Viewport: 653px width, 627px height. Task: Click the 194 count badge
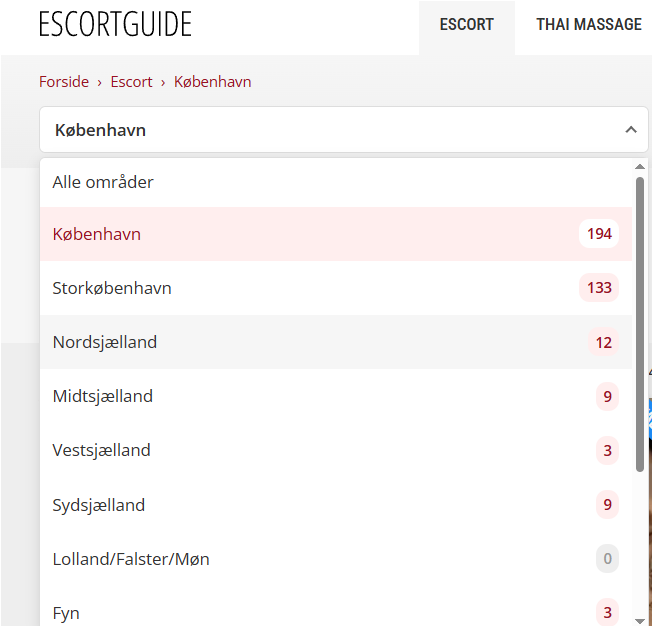[599, 234]
